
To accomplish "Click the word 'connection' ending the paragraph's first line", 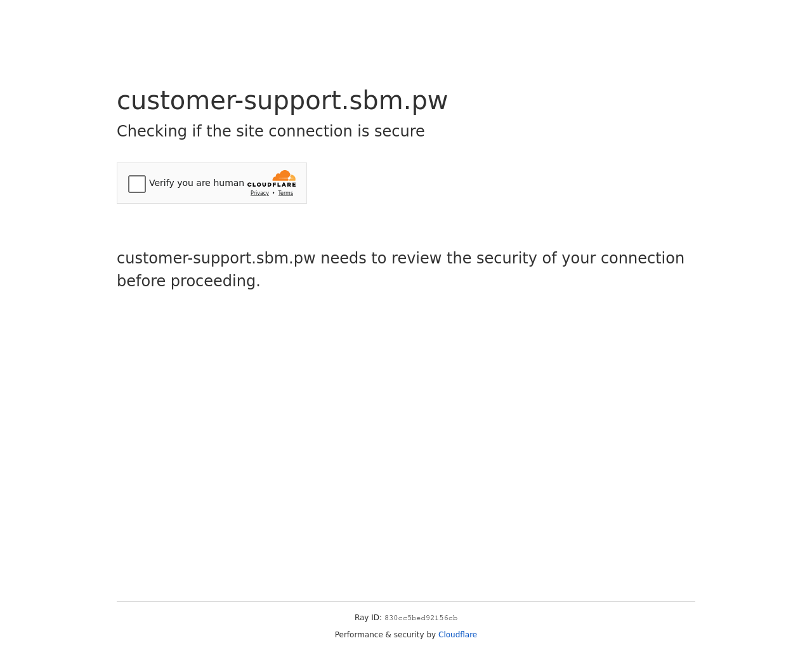I will point(643,258).
